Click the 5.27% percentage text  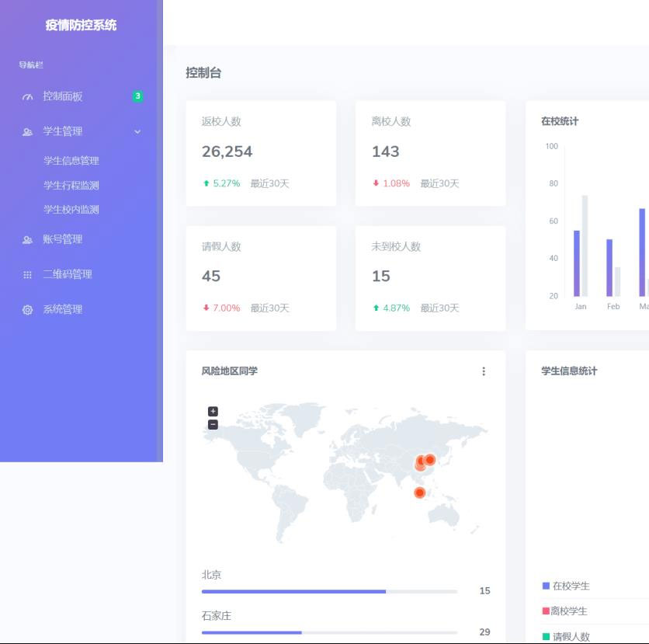pyautogui.click(x=227, y=183)
